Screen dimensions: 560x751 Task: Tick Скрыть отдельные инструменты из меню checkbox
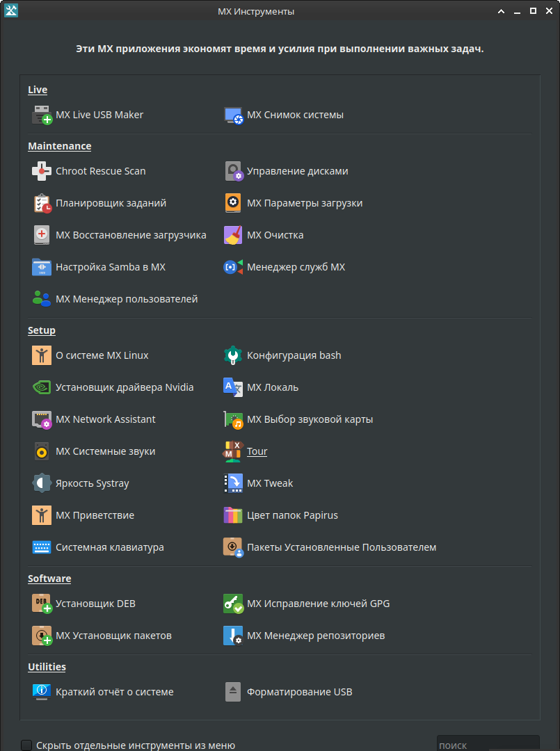click(x=26, y=745)
